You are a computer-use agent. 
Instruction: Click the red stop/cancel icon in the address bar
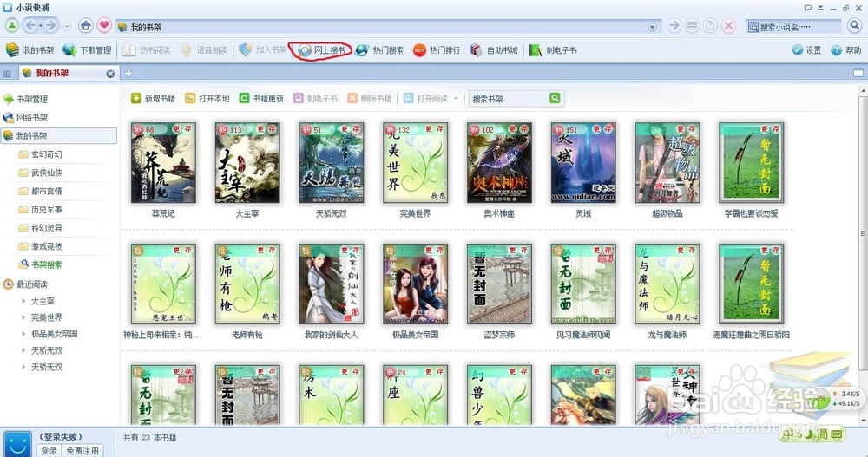(729, 25)
